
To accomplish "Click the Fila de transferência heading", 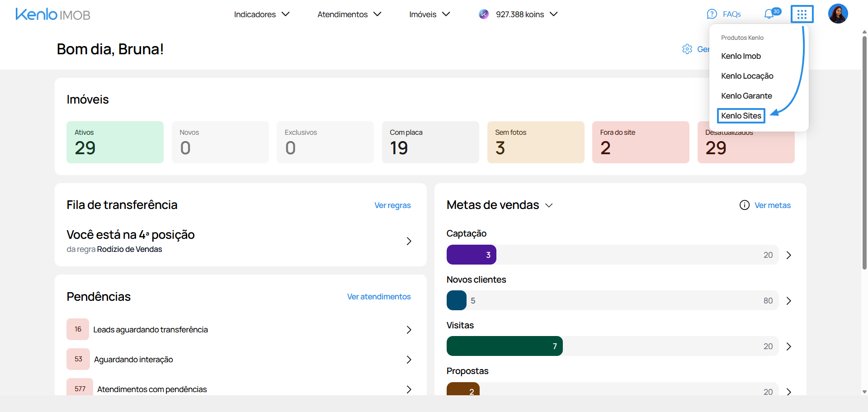I will tap(122, 205).
